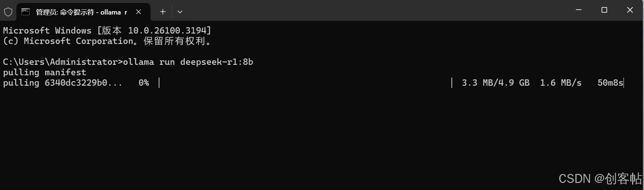Click the C:\Users\Administrator prompt path
The height and width of the screenshot is (190, 644).
tap(60, 62)
